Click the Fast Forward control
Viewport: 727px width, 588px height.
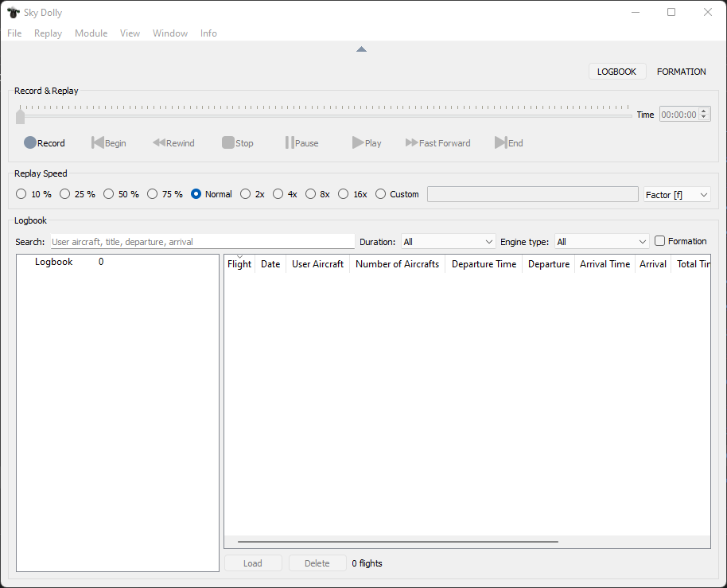[437, 143]
